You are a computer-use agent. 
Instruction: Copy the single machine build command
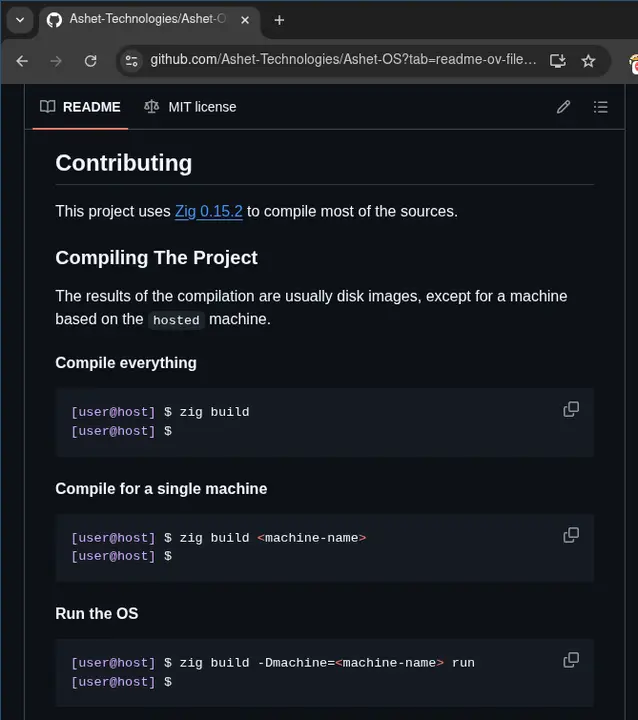(x=571, y=535)
